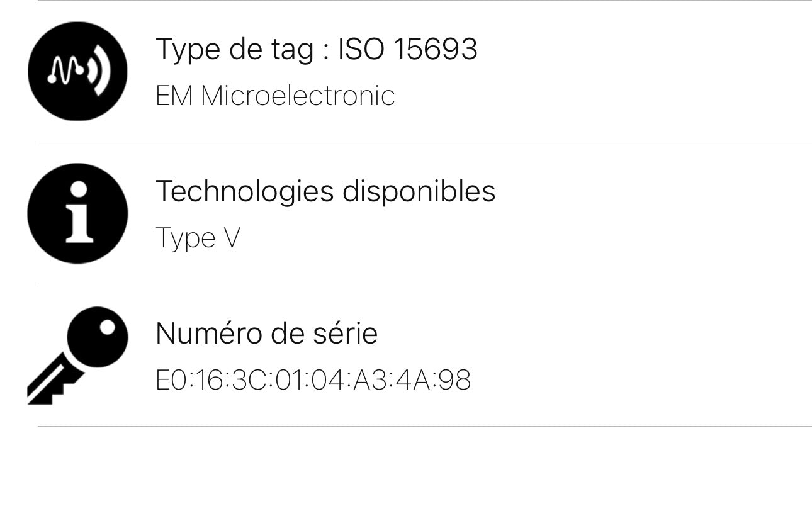Tap the round information "i" icon
Viewport: 812px width, 516px height.
pos(77,213)
